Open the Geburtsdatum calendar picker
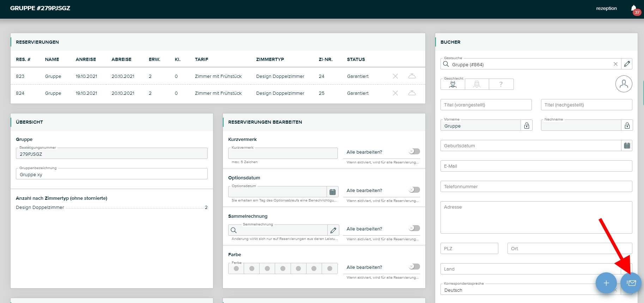This screenshot has width=644, height=303. point(627,146)
